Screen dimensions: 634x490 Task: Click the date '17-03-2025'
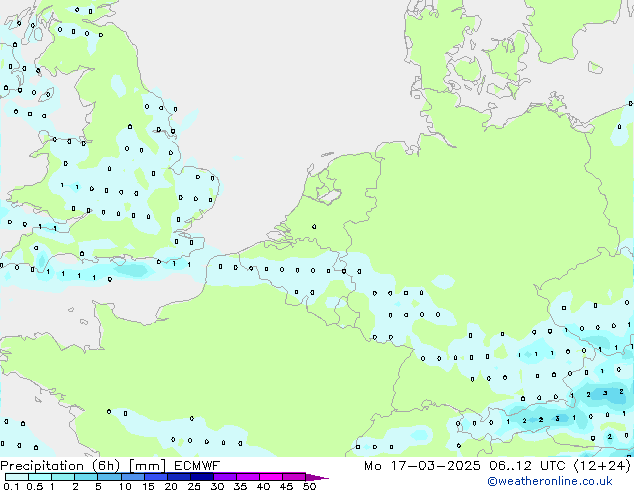tap(435, 466)
